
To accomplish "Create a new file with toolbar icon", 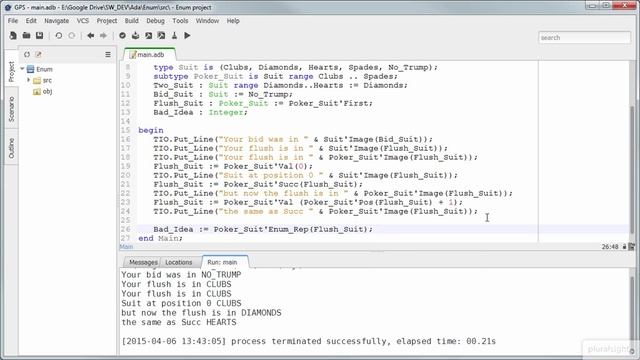I will tap(13, 36).
